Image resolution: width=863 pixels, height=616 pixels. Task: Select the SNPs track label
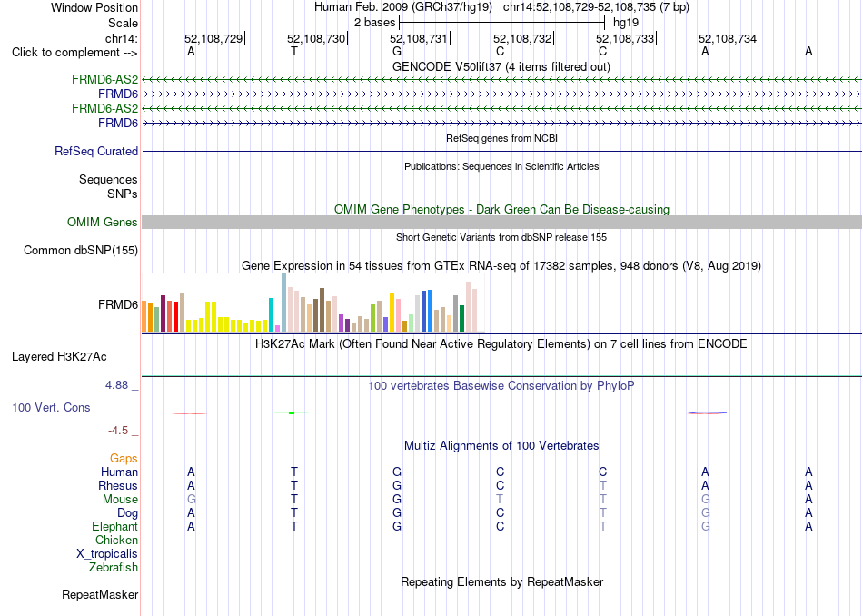pos(123,194)
